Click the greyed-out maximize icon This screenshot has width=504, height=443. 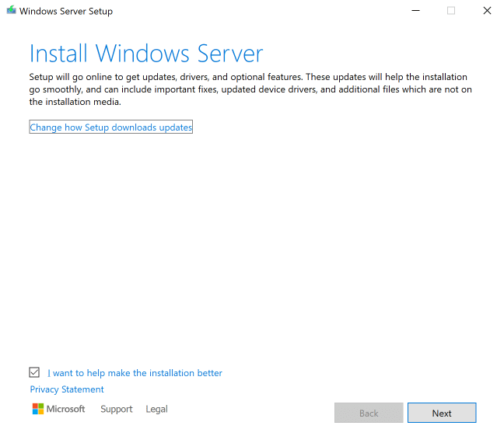[x=451, y=11]
